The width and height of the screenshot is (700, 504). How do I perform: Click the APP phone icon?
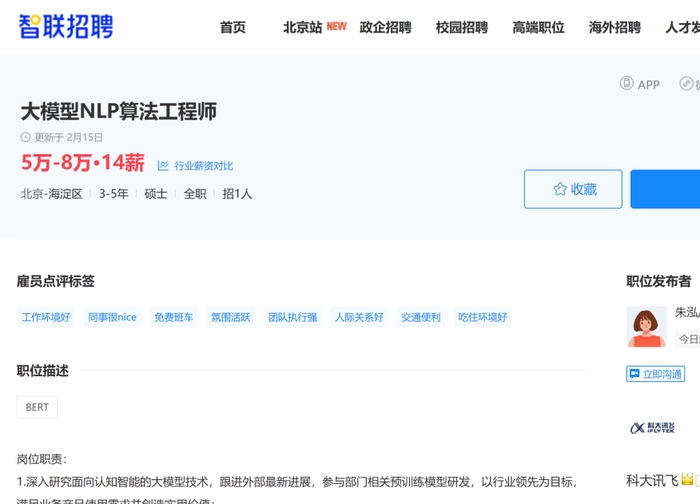tap(627, 84)
